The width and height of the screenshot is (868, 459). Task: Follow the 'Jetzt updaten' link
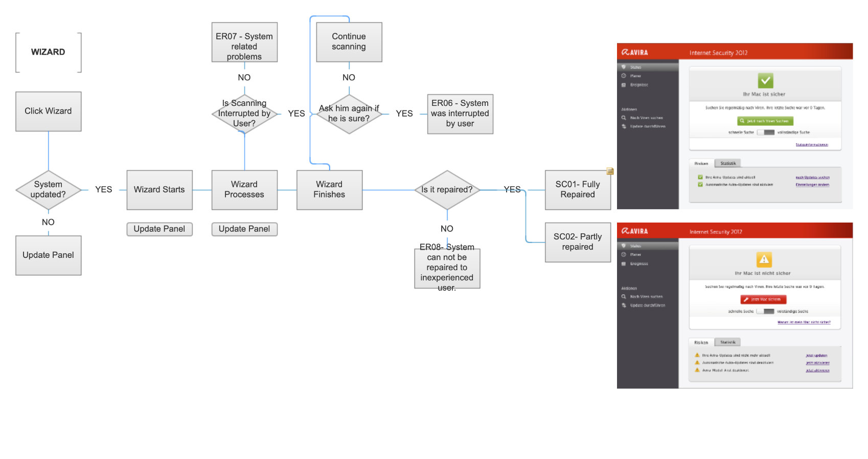click(816, 355)
